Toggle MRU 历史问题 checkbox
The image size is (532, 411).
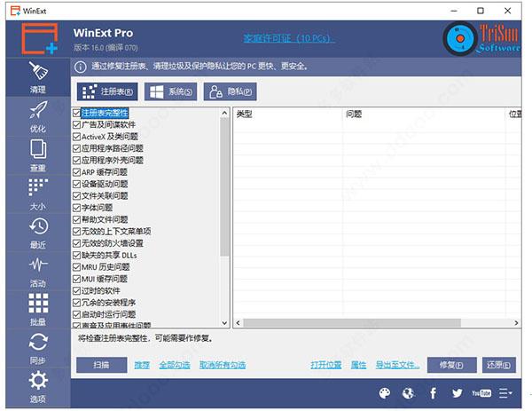click(x=76, y=267)
